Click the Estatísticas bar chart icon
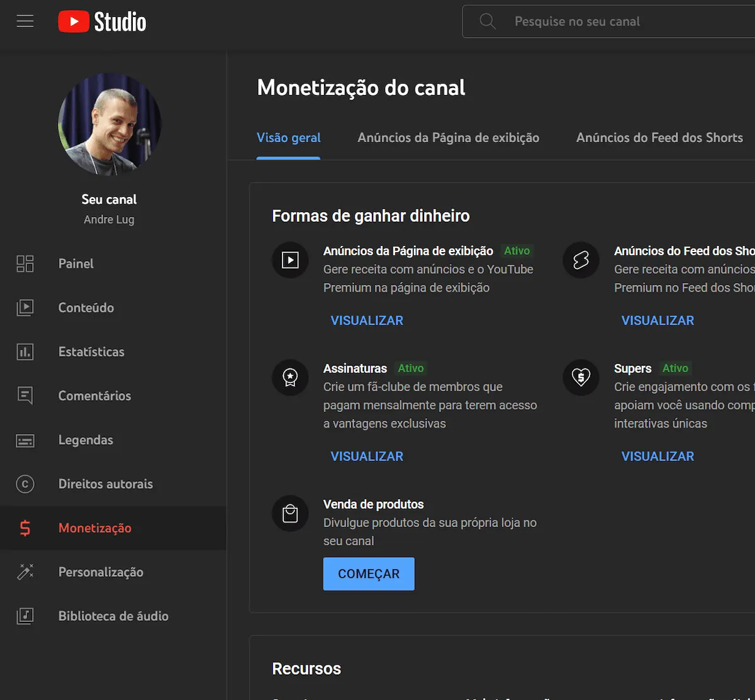This screenshot has width=755, height=700. click(25, 352)
